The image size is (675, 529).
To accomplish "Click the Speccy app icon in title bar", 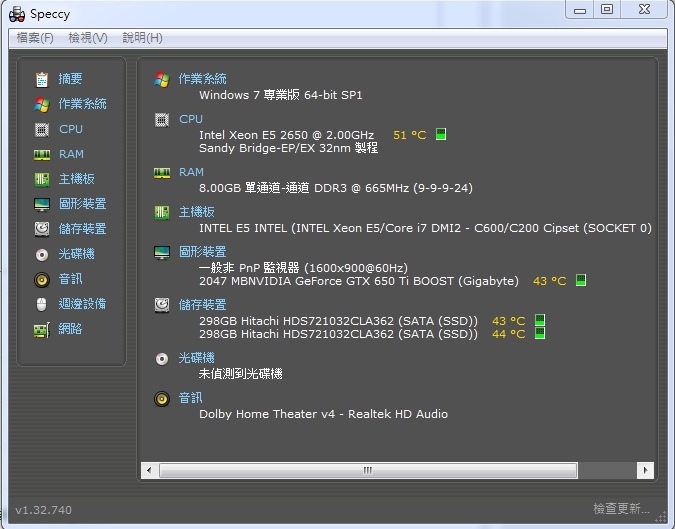I will click(17, 14).
